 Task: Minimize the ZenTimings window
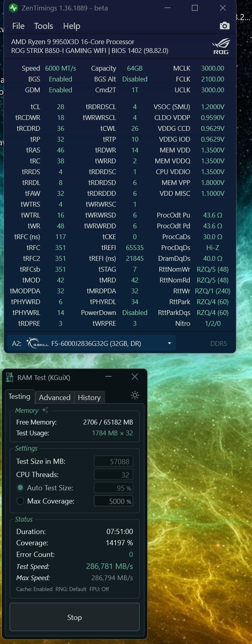(168, 8)
